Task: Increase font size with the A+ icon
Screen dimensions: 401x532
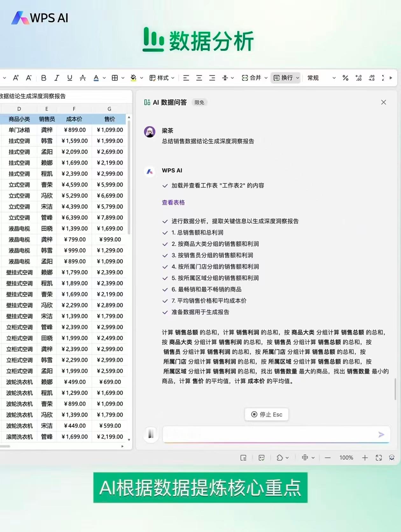Action: tap(16, 78)
